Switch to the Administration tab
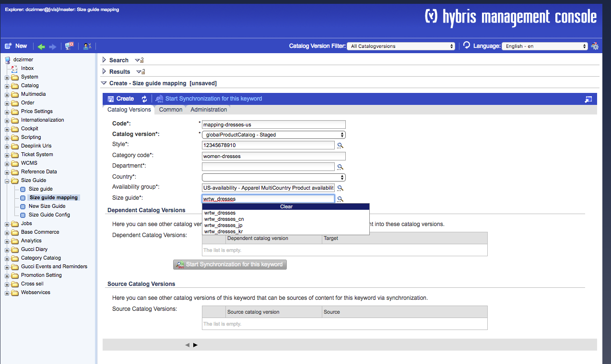 tap(209, 110)
